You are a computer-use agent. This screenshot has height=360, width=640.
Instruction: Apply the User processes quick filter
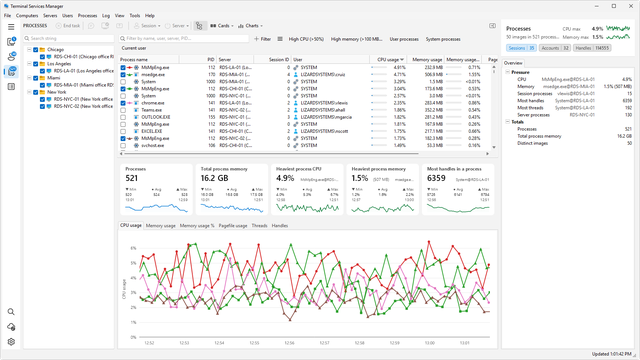coord(404,39)
